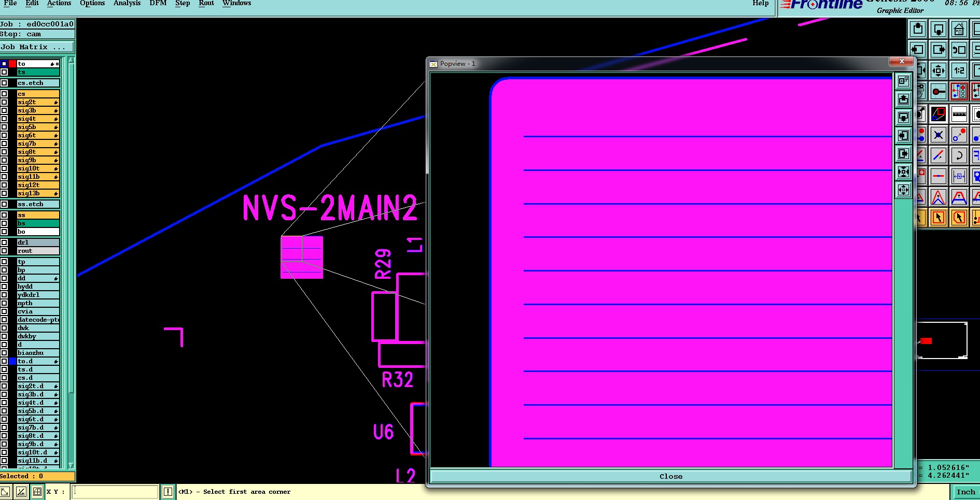Click the four-direction pan icon in main toolbar
980x500 pixels.
click(x=939, y=70)
